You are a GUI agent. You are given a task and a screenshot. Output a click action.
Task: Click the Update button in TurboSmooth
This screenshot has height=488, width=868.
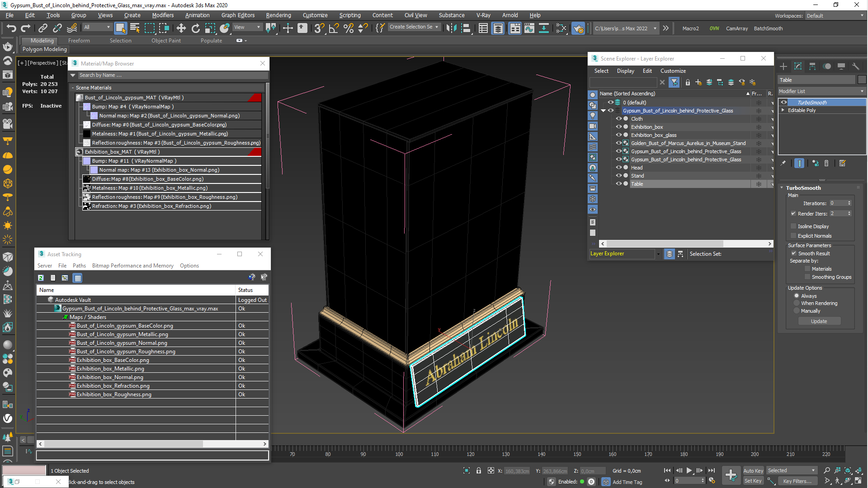point(819,321)
